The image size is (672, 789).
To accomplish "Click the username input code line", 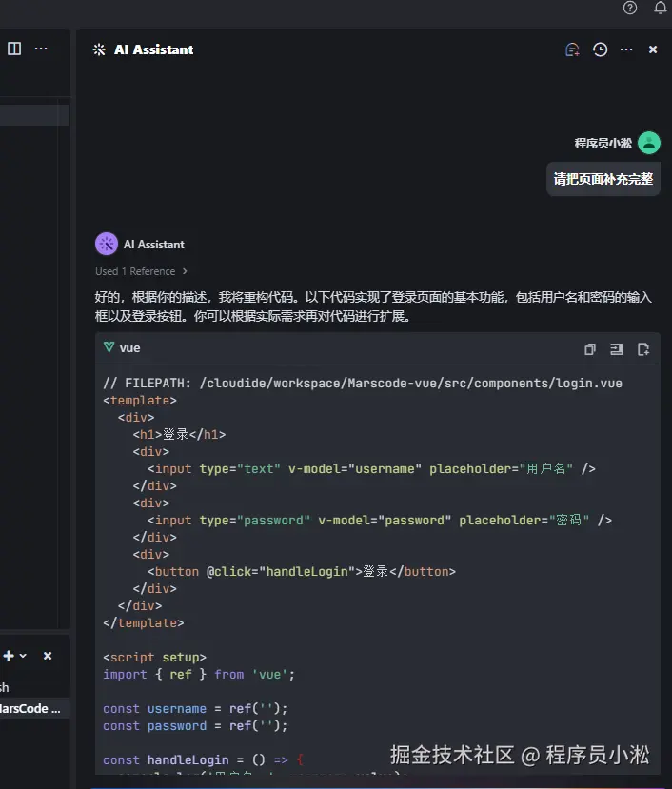I will tap(371, 469).
